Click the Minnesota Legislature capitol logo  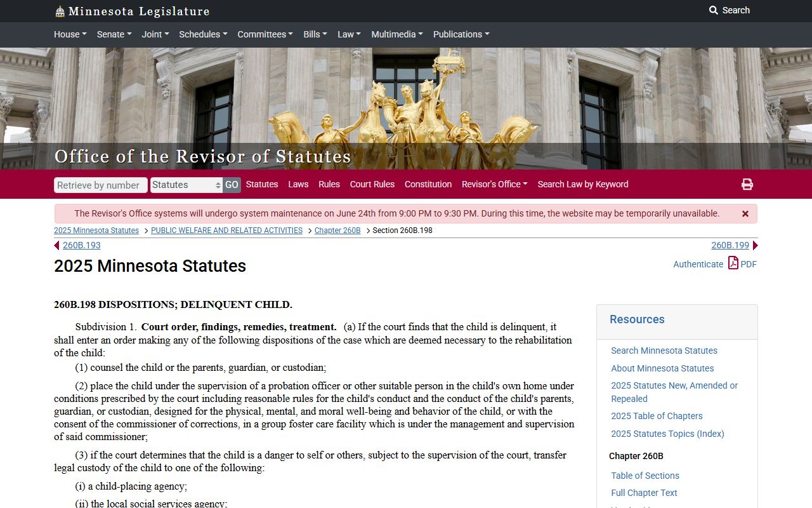click(x=60, y=11)
